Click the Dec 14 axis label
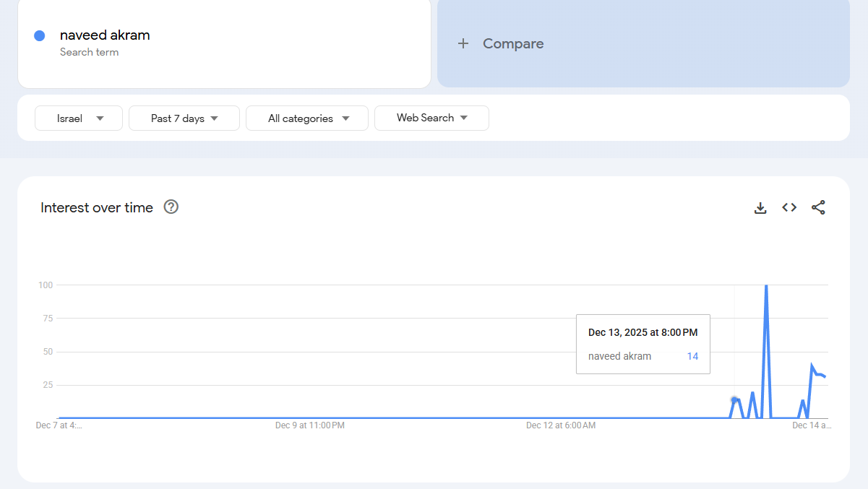This screenshot has height=489, width=868. (x=812, y=425)
